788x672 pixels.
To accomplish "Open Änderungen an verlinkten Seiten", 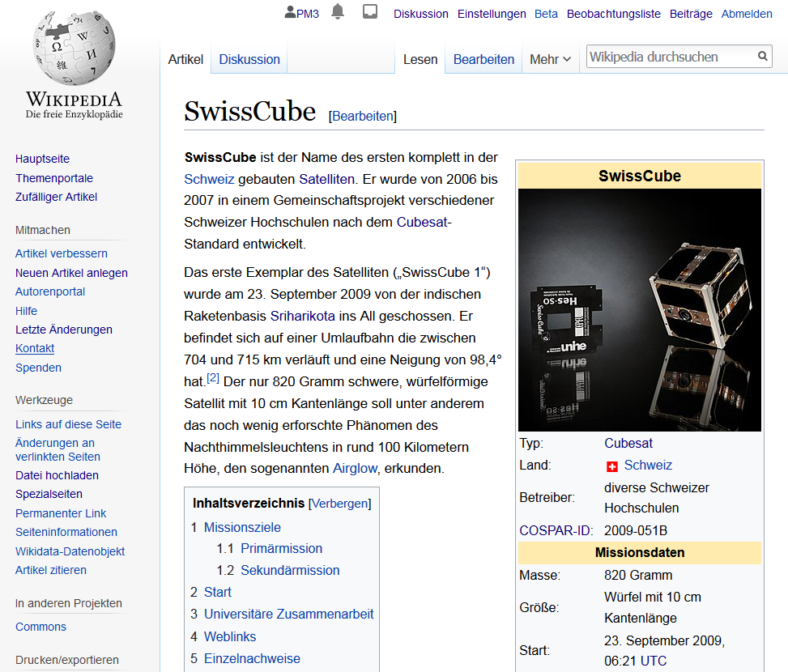I will (x=58, y=449).
